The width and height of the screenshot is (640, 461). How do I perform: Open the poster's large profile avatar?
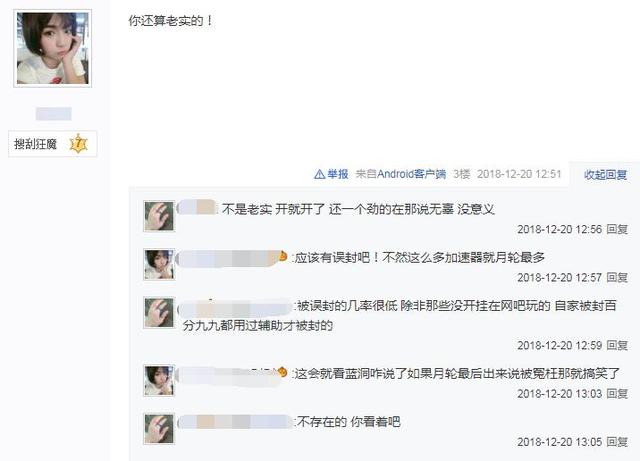pos(52,48)
